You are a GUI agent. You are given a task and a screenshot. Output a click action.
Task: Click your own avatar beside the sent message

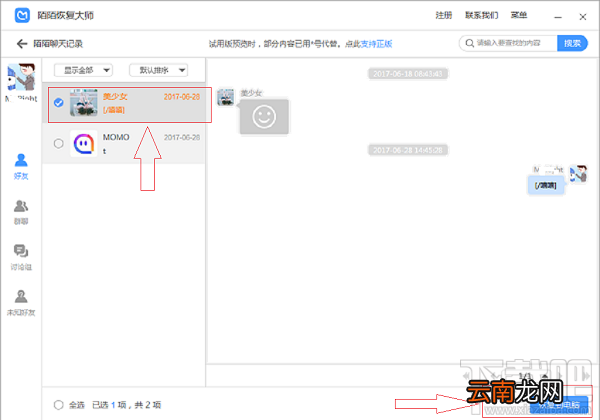(x=578, y=174)
